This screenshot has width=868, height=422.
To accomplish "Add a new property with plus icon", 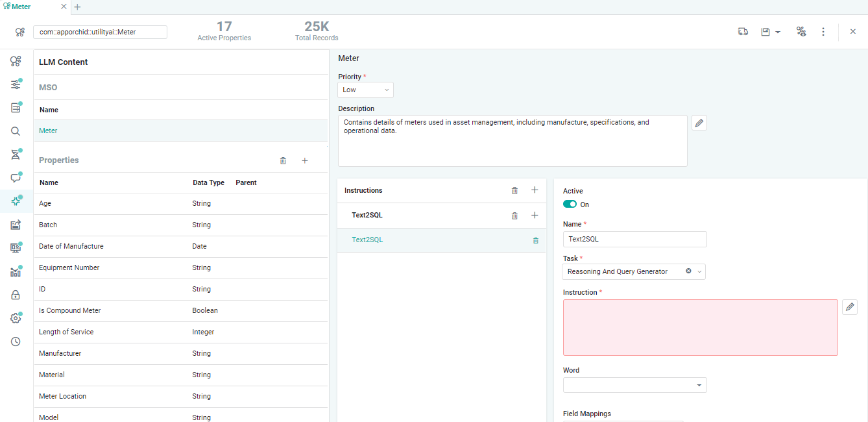I will click(x=305, y=160).
